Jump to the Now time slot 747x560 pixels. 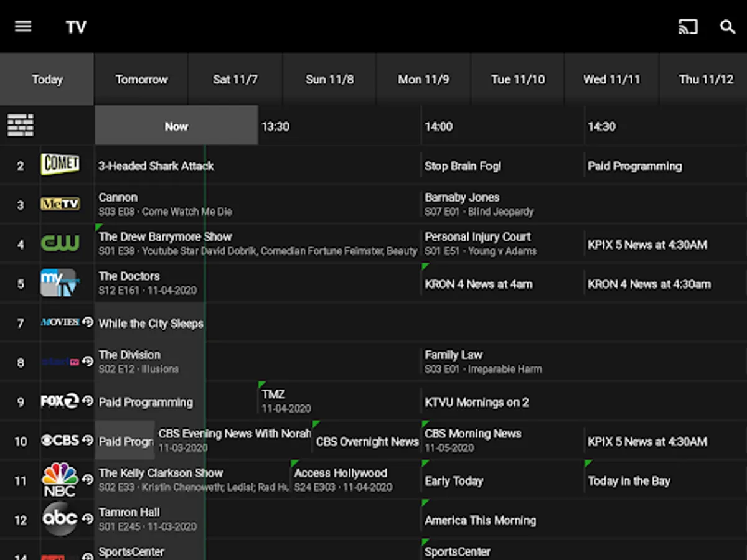[x=176, y=126]
